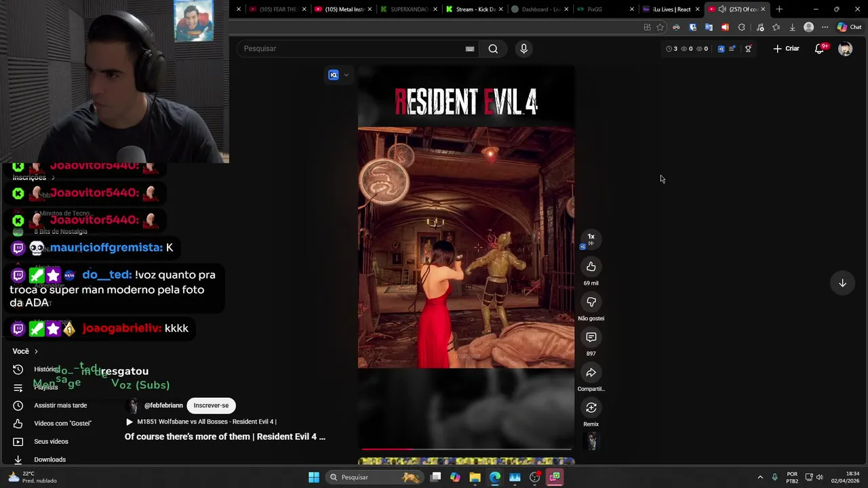868x488 pixels.
Task: Share the short via Compartilhar icon
Action: pyautogui.click(x=591, y=373)
